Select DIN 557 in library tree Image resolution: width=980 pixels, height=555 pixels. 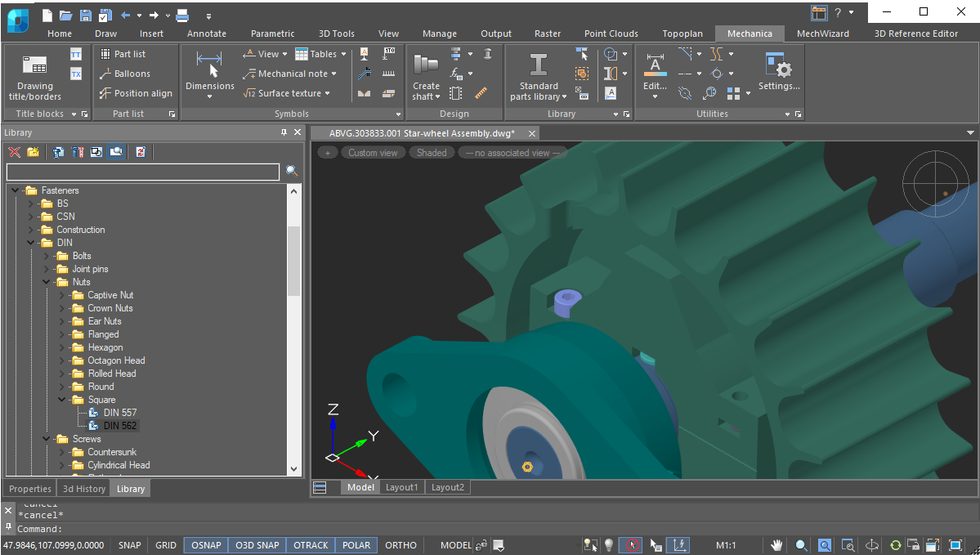120,413
